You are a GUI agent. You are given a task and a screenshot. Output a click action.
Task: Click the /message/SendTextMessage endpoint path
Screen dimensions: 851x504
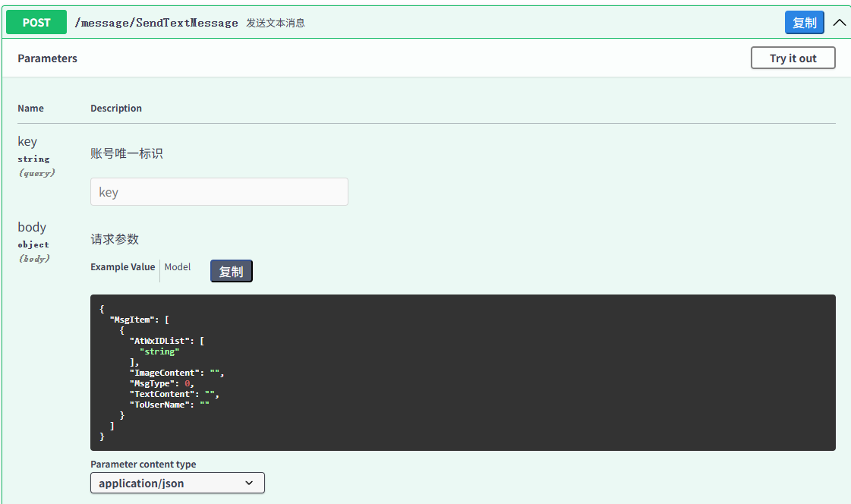pyautogui.click(x=156, y=23)
